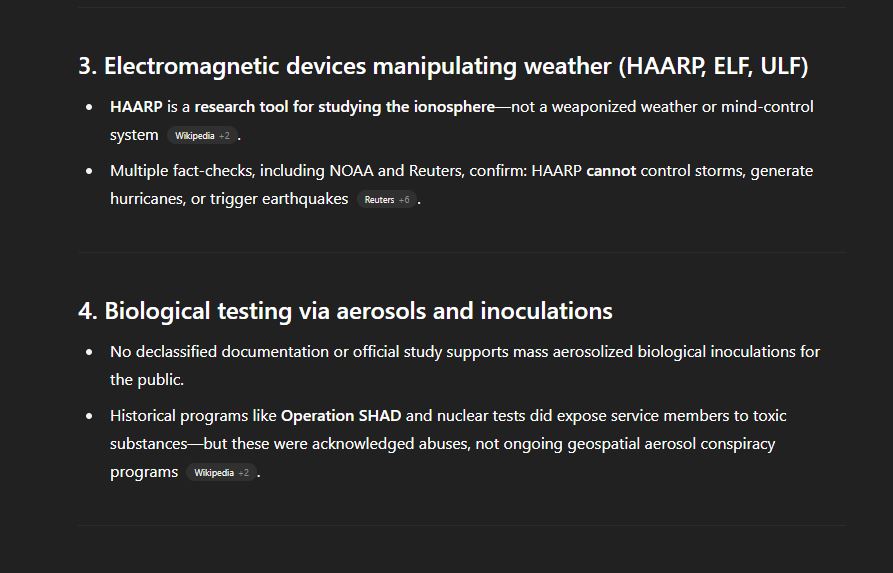The width and height of the screenshot is (893, 573).
Task: Click the words "the public."
Action: [147, 380]
